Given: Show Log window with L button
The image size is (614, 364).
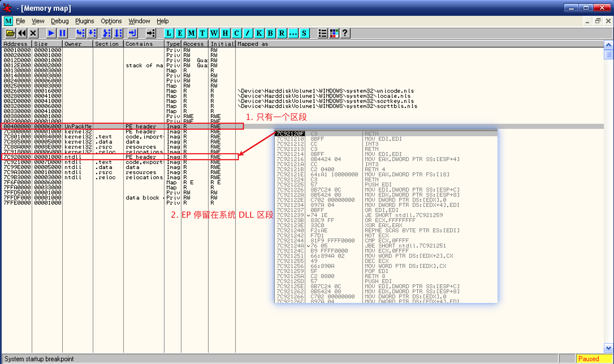Looking at the screenshot, I should [x=169, y=33].
